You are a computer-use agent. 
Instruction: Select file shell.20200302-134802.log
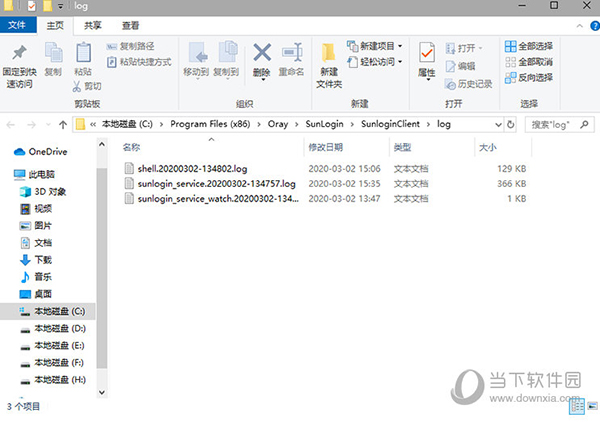(192, 169)
